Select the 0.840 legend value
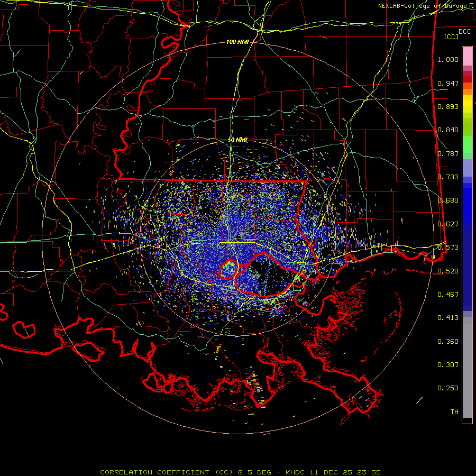Screen dimensions: 476x476 point(448,130)
